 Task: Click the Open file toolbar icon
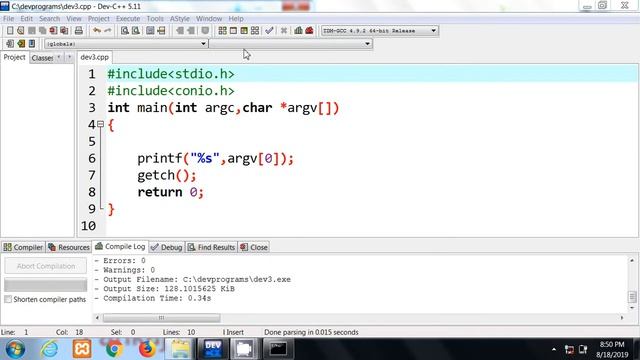pos(20,31)
